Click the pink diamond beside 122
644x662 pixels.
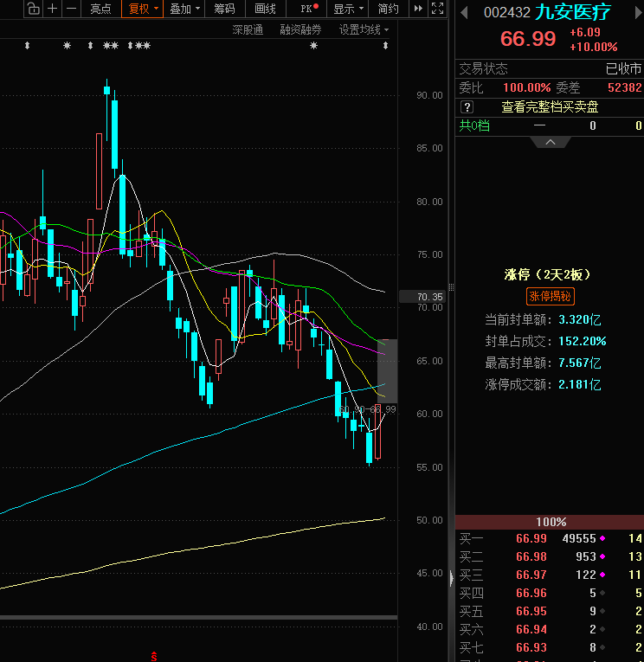point(602,575)
